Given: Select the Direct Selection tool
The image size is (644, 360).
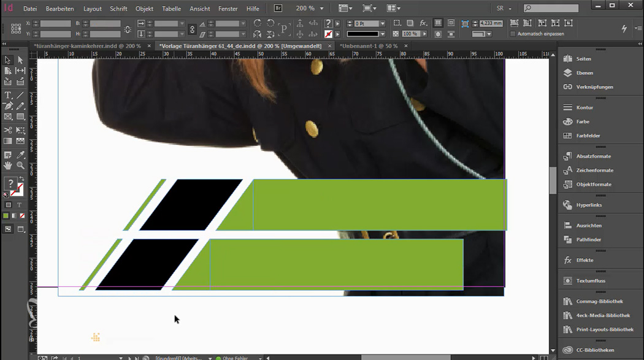Looking at the screenshot, I should 20,60.
